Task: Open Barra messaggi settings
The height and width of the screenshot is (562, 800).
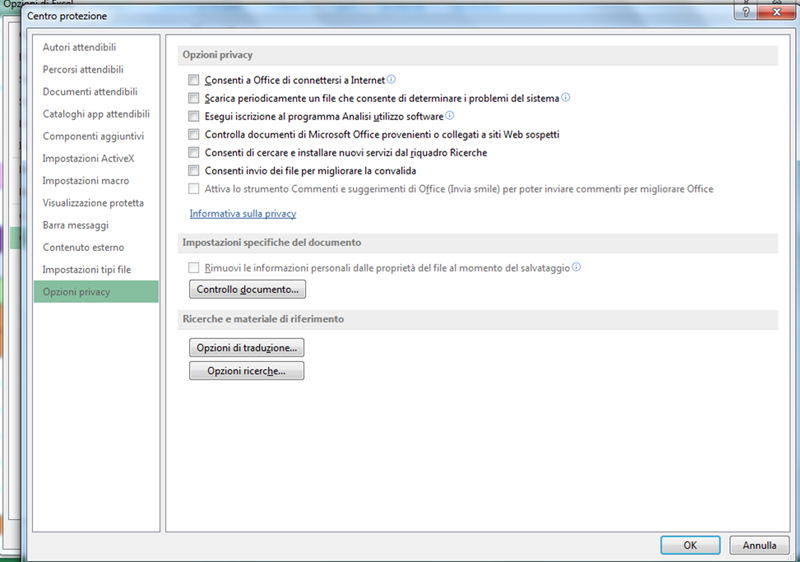Action: tap(96, 225)
